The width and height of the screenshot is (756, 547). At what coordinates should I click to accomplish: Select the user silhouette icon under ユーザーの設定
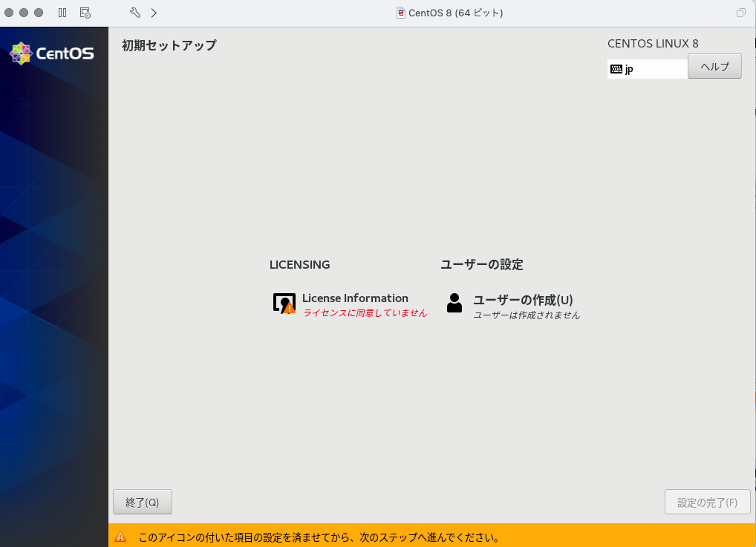pos(454,304)
